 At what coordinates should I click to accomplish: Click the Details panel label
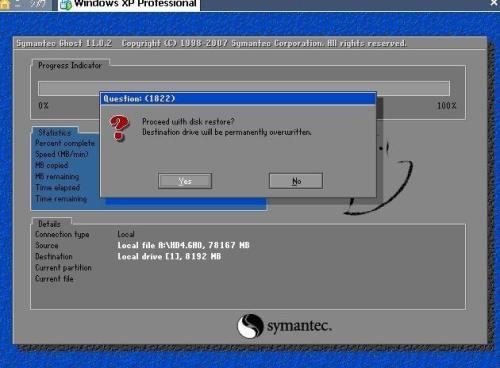point(49,224)
